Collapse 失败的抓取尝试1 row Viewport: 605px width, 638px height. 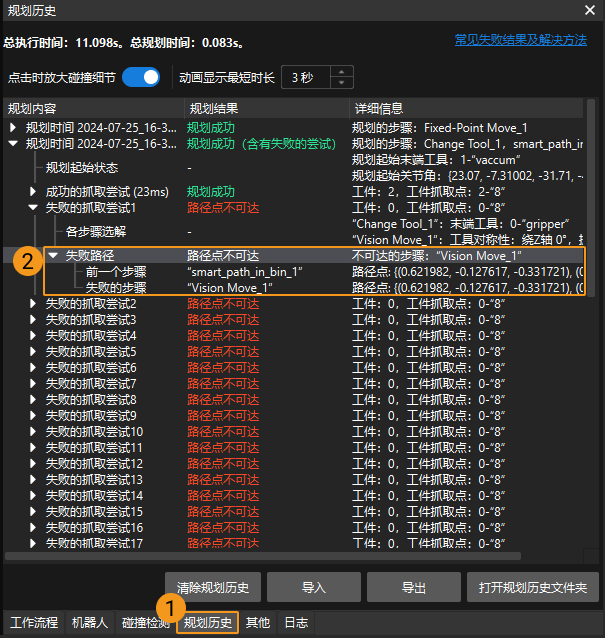click(33, 208)
